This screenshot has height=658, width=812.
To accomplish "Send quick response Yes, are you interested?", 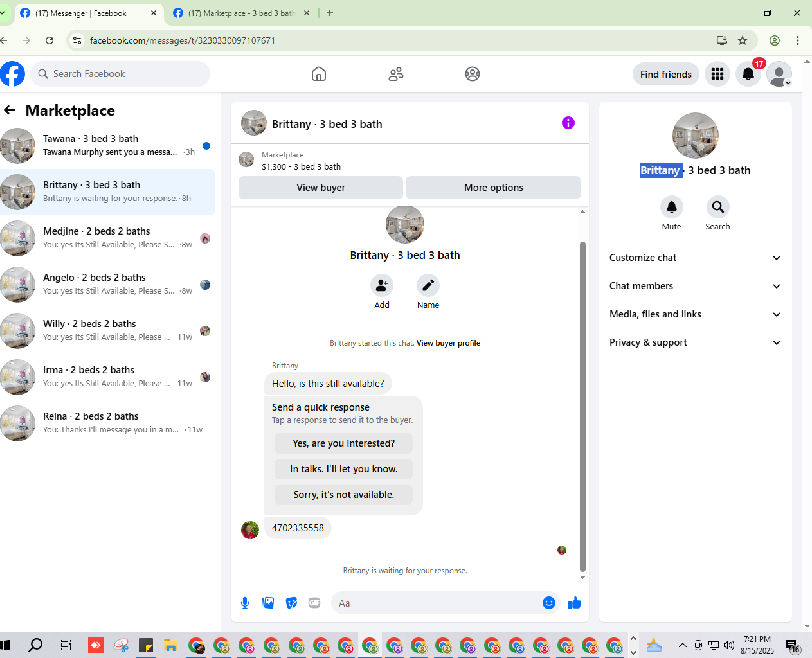I will point(344,443).
